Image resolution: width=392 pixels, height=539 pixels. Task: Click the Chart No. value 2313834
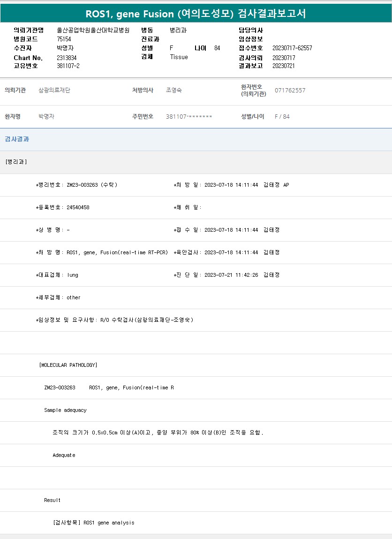(x=67, y=58)
